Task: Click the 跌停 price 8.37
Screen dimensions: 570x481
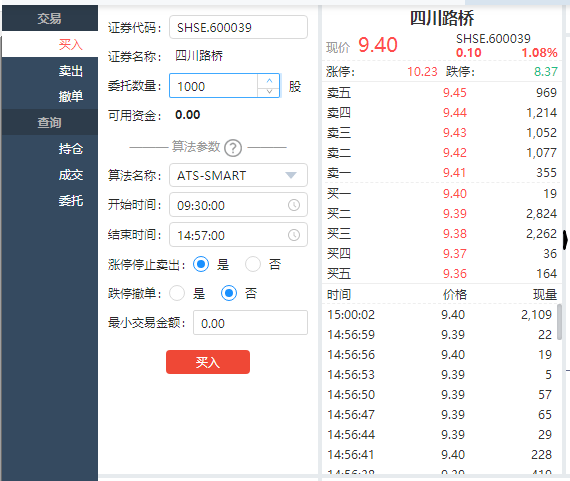Action: tap(546, 72)
